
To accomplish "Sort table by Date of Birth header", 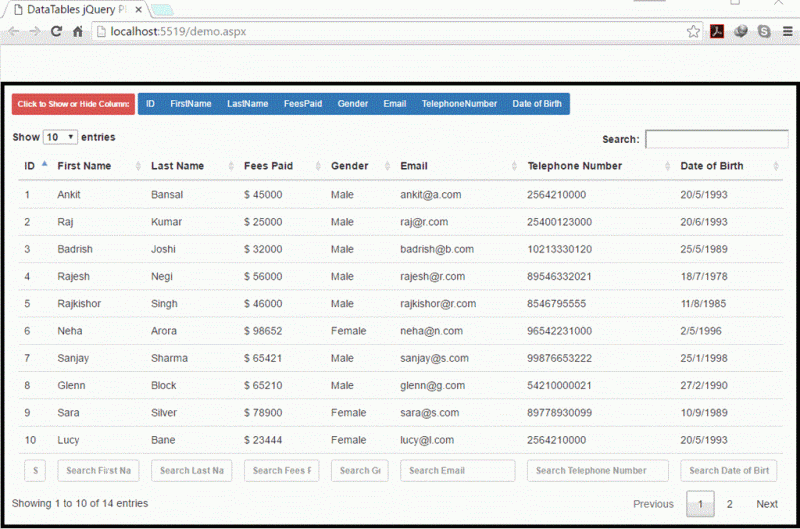I will [x=712, y=166].
